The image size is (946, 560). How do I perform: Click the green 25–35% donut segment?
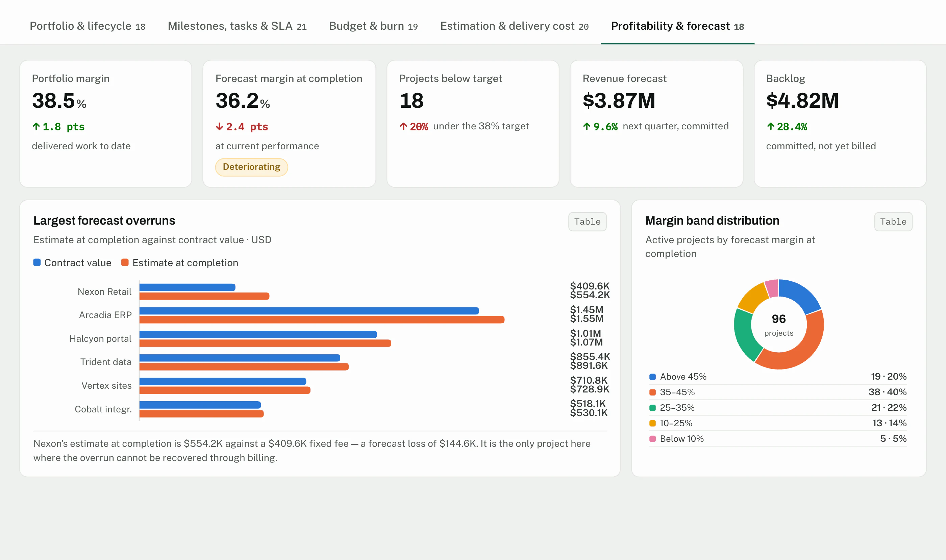pos(744,335)
